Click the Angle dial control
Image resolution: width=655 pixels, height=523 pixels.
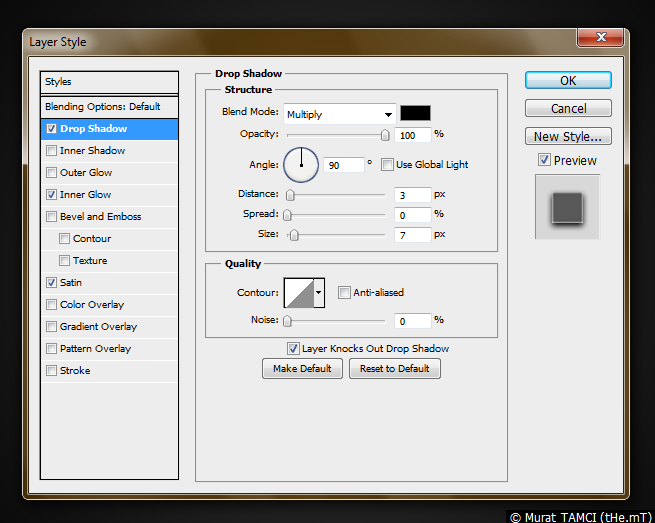301,164
